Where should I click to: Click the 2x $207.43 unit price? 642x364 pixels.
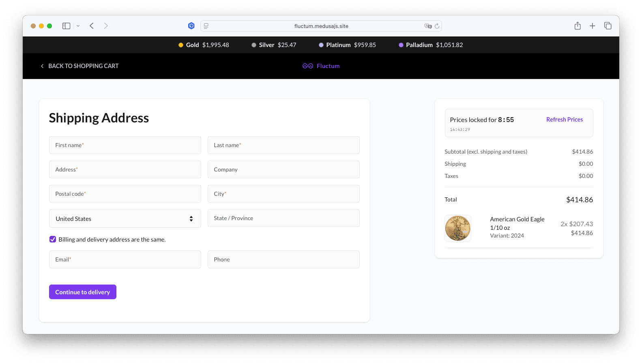pos(577,224)
